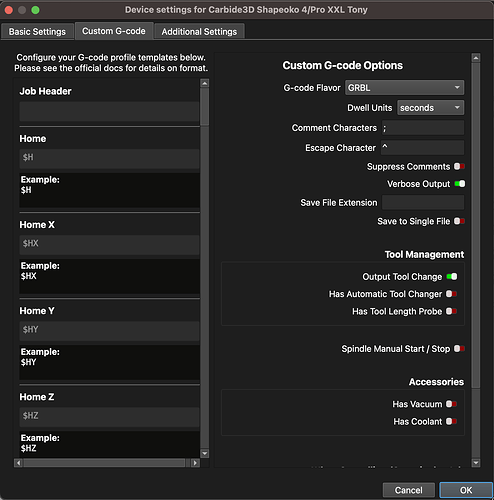Click the green zoom window button
This screenshot has width=494, height=500.
pyautogui.click(x=35, y=10)
